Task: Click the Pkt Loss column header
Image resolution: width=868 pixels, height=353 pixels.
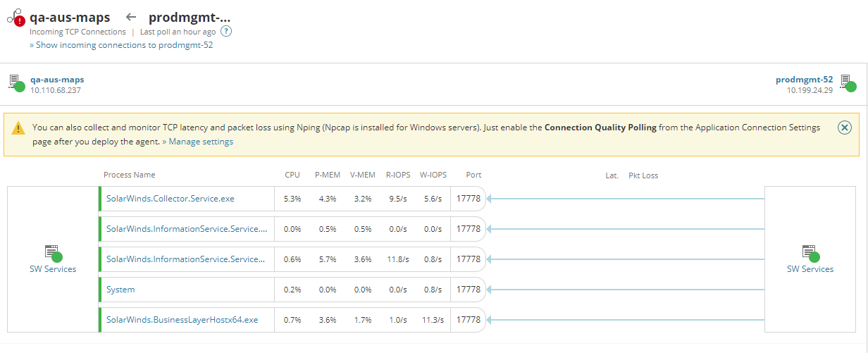Action: point(643,175)
